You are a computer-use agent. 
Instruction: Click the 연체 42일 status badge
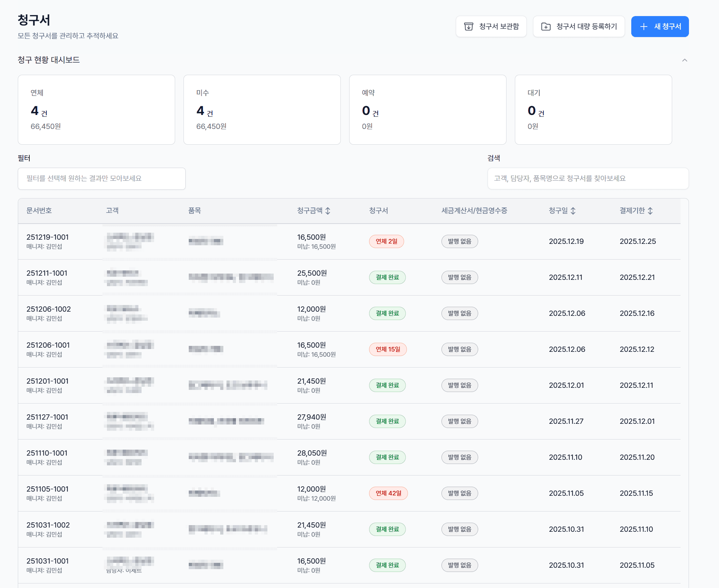click(x=388, y=493)
